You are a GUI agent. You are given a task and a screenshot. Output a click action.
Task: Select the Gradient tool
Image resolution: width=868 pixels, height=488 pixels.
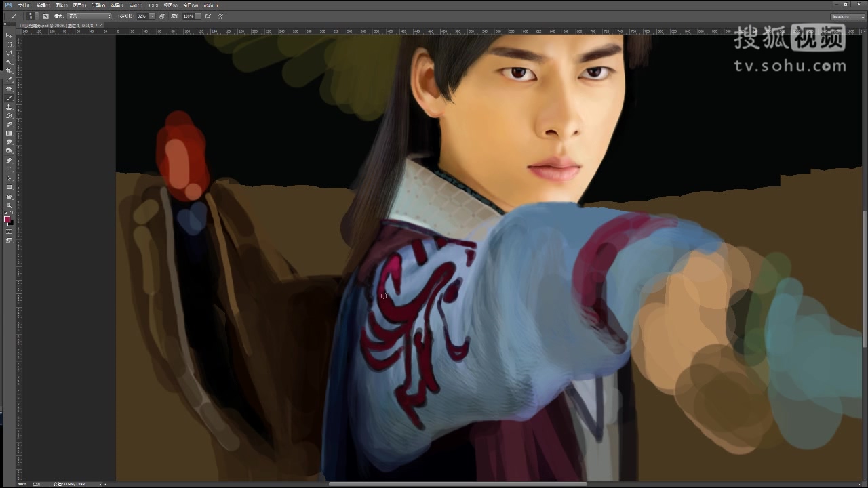9,133
